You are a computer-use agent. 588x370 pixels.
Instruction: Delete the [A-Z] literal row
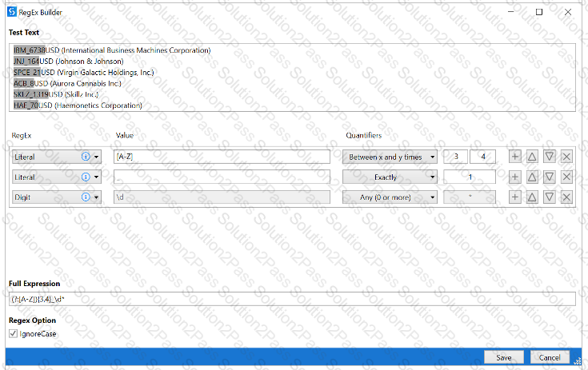pyautogui.click(x=566, y=157)
